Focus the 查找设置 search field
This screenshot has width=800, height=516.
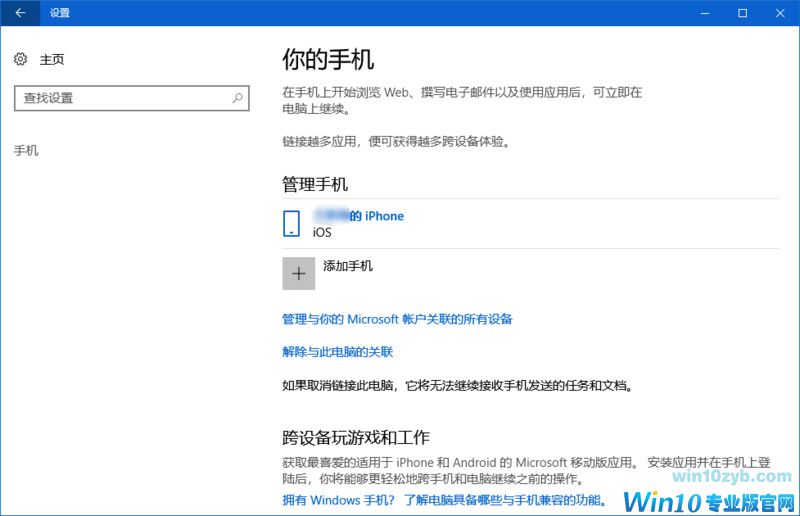pos(120,98)
